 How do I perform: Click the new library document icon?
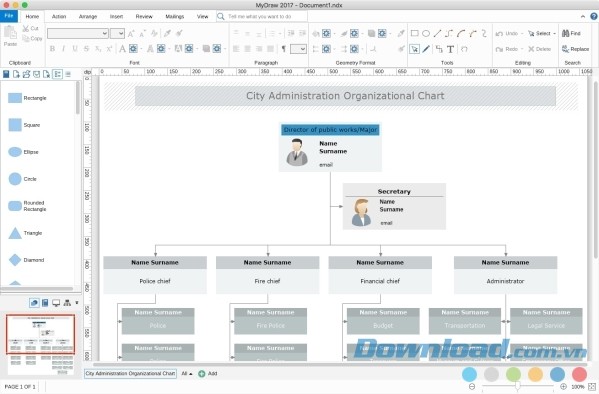16,74
